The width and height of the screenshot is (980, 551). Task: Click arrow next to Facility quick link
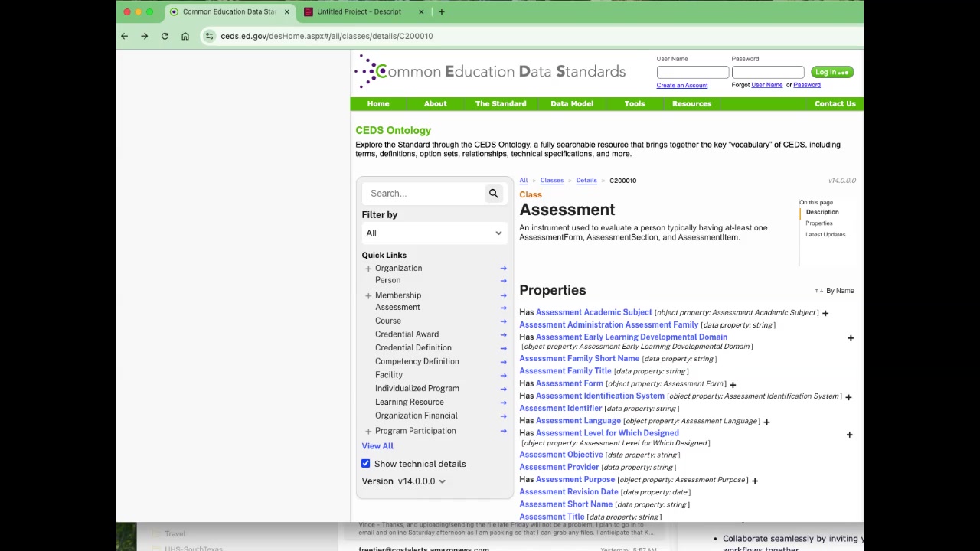[503, 375]
